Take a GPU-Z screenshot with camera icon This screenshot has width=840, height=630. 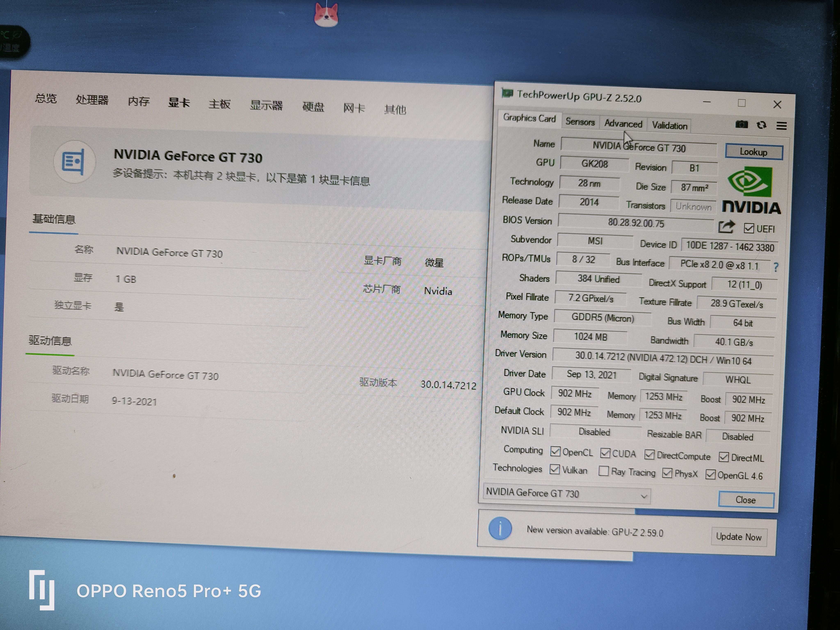[x=741, y=124]
